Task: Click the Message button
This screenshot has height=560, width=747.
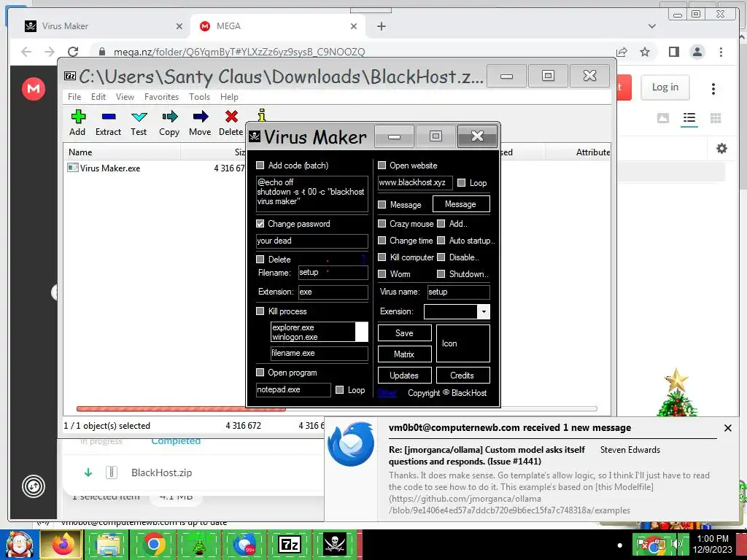Action: (x=461, y=204)
